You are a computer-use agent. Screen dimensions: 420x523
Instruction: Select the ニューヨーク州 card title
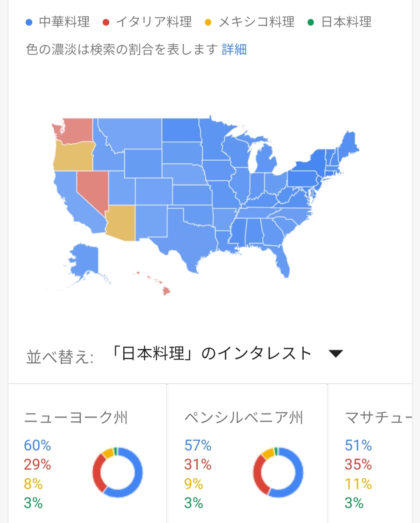[x=76, y=418]
